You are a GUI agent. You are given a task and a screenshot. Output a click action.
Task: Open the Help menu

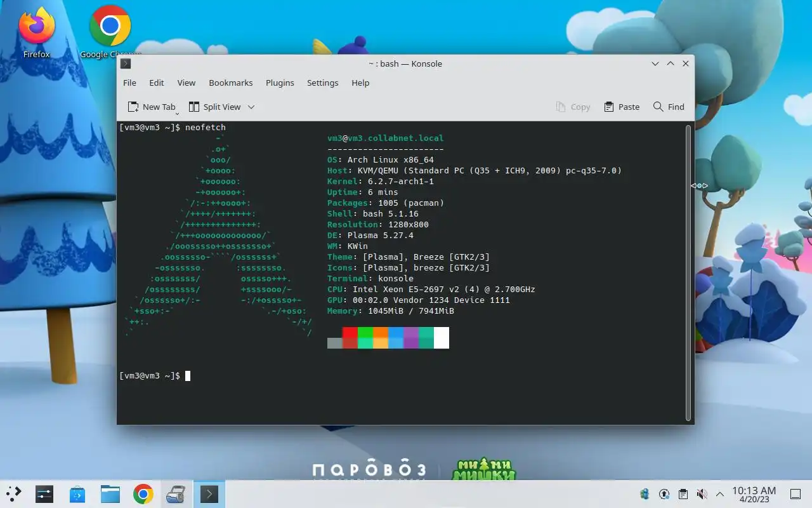[360, 83]
